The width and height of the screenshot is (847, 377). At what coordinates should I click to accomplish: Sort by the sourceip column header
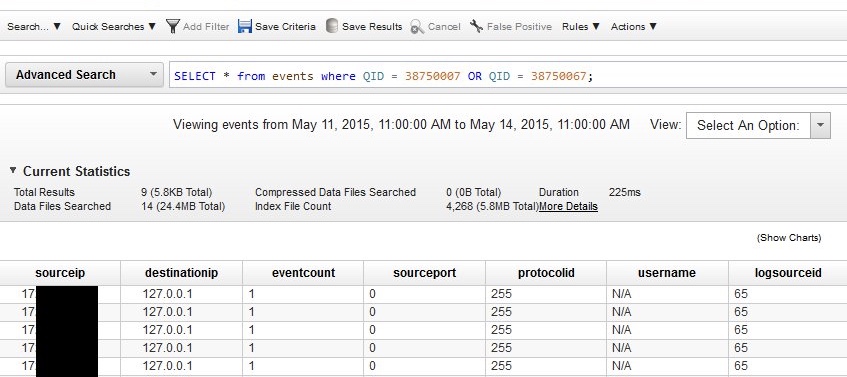(60, 273)
